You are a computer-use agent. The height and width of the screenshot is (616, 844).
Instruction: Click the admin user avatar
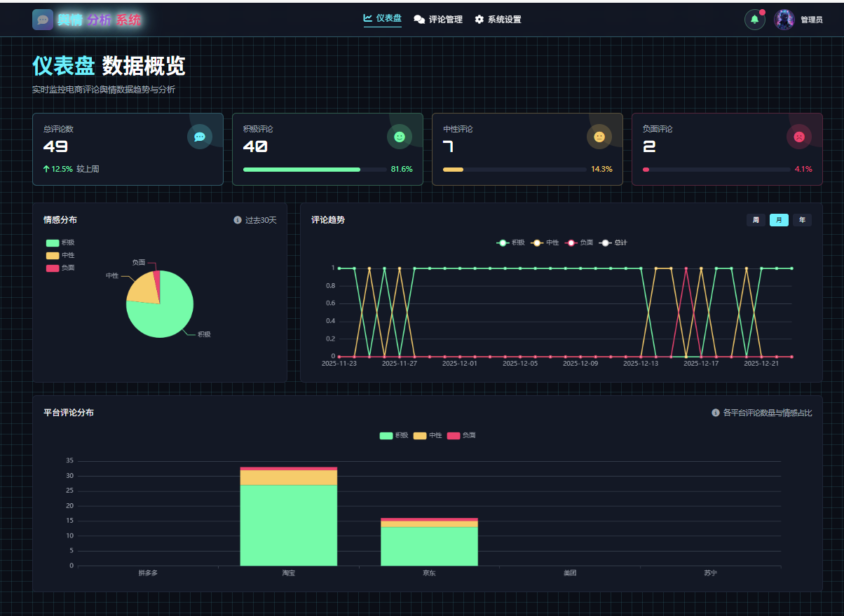[784, 20]
